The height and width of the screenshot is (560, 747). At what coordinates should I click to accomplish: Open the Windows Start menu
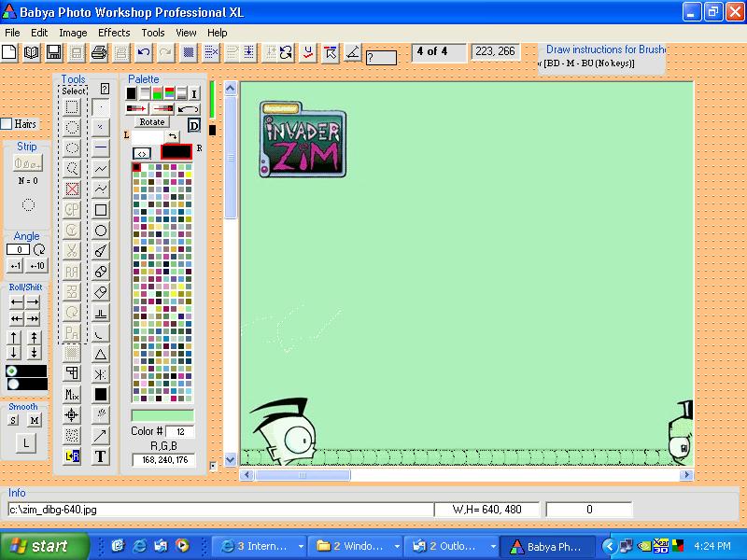[x=44, y=546]
